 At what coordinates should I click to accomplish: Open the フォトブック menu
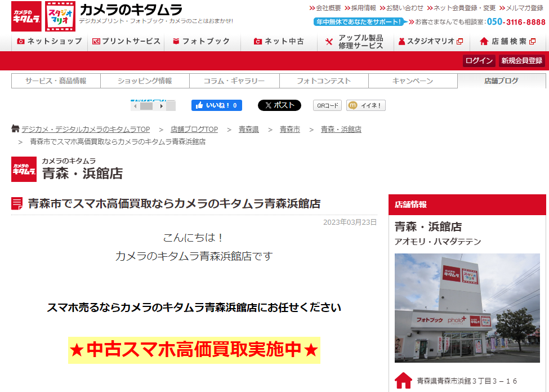point(202,41)
